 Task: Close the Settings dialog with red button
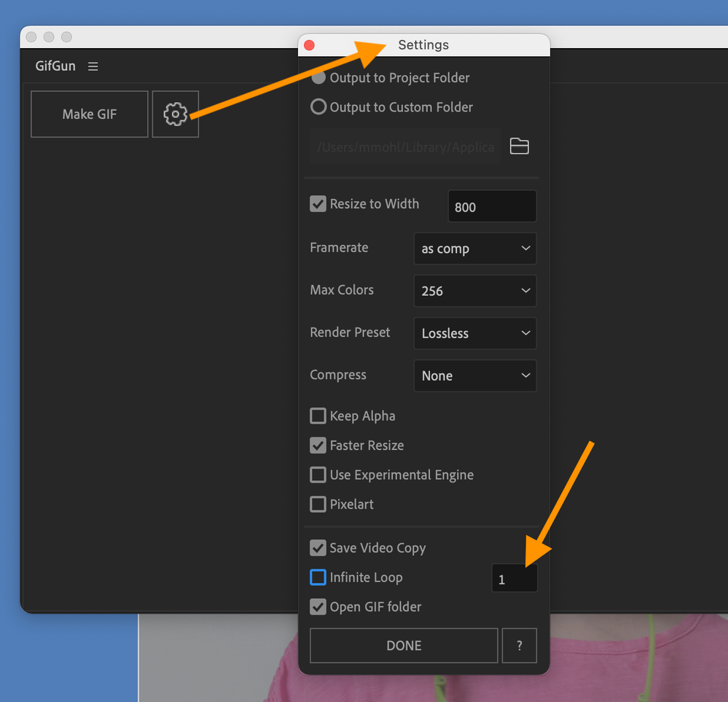(x=309, y=45)
